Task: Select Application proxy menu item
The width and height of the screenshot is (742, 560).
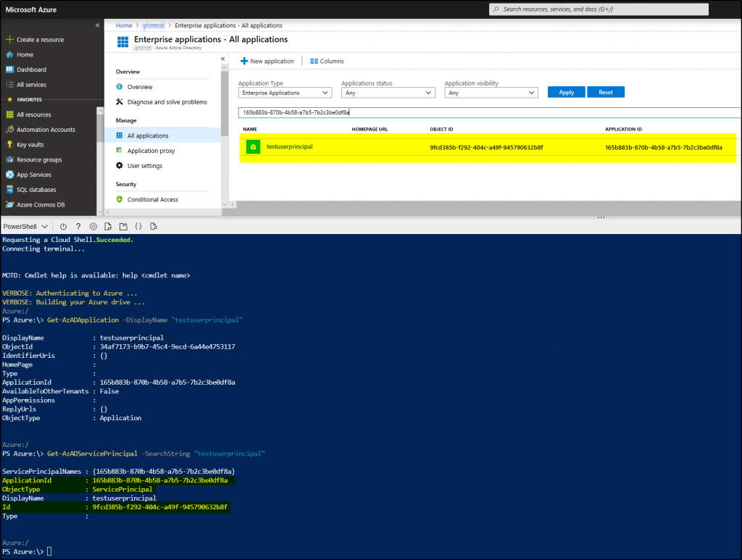Action: pyautogui.click(x=151, y=151)
